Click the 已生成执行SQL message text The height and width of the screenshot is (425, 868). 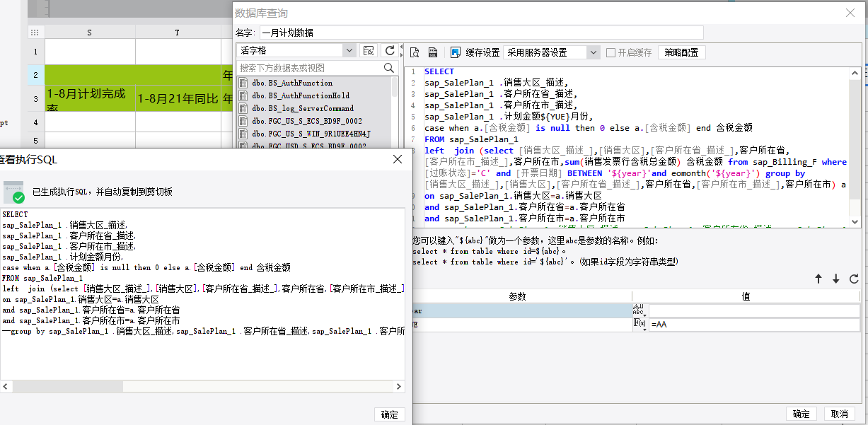pyautogui.click(x=103, y=192)
